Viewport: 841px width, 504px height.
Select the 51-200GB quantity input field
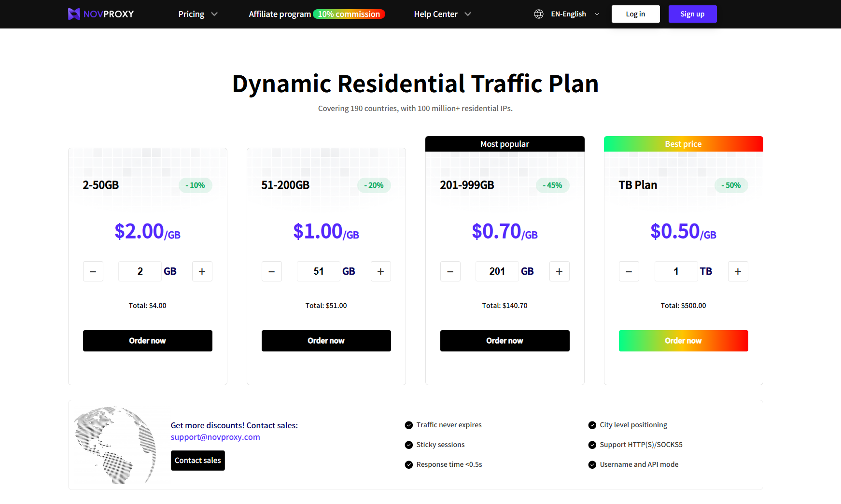318,271
